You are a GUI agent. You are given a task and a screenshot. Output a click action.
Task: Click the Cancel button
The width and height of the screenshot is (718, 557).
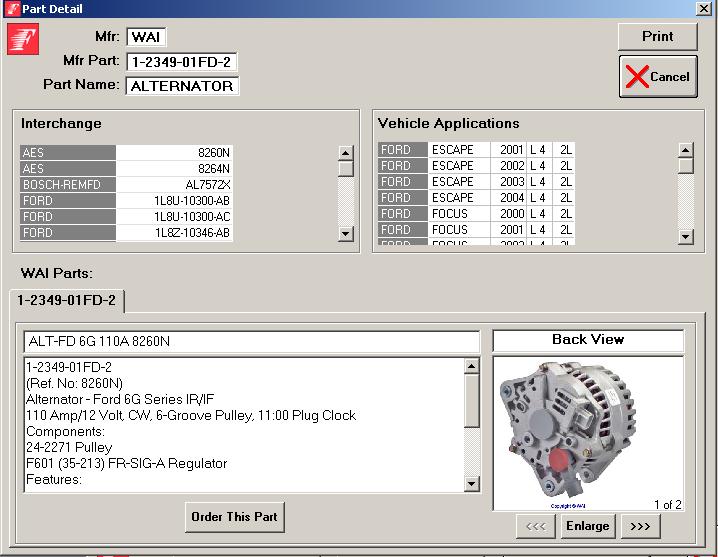658,76
